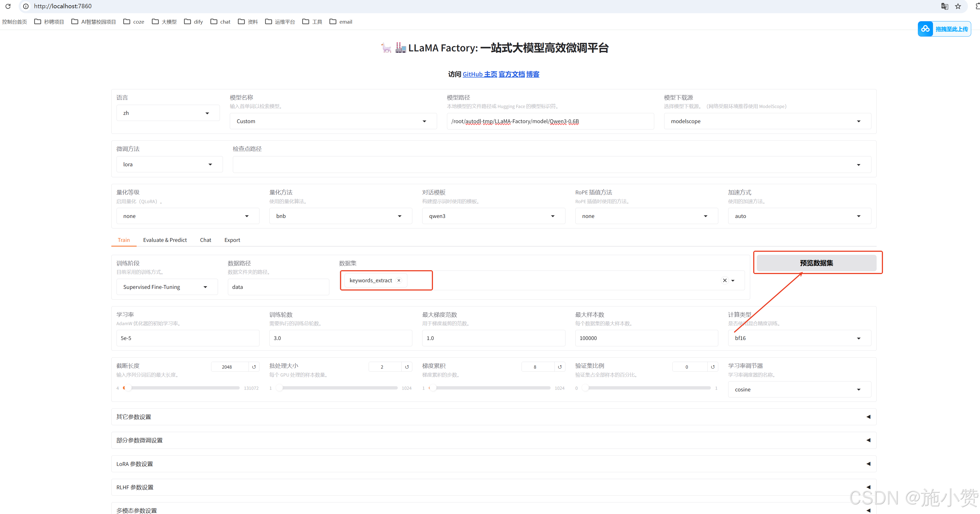Click the 最大样本数 100000 input field

pos(646,338)
